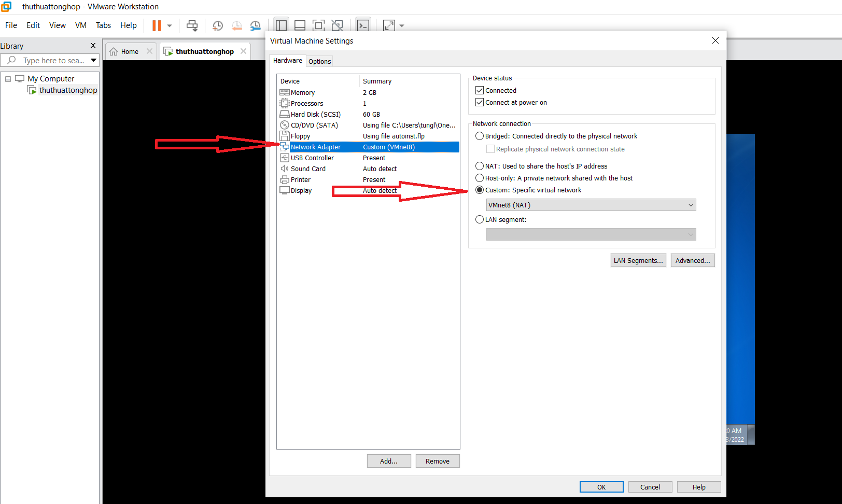842x504 pixels.
Task: Click the thumbnail bar view icon
Action: tap(300, 25)
